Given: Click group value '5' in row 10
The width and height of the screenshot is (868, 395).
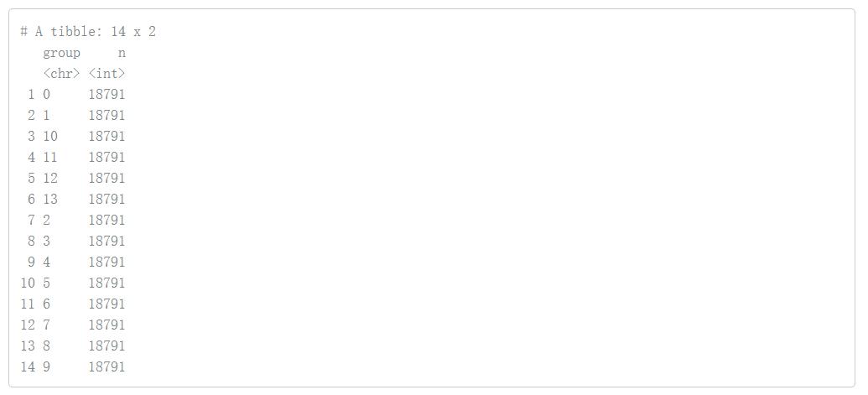Looking at the screenshot, I should click(x=47, y=283).
